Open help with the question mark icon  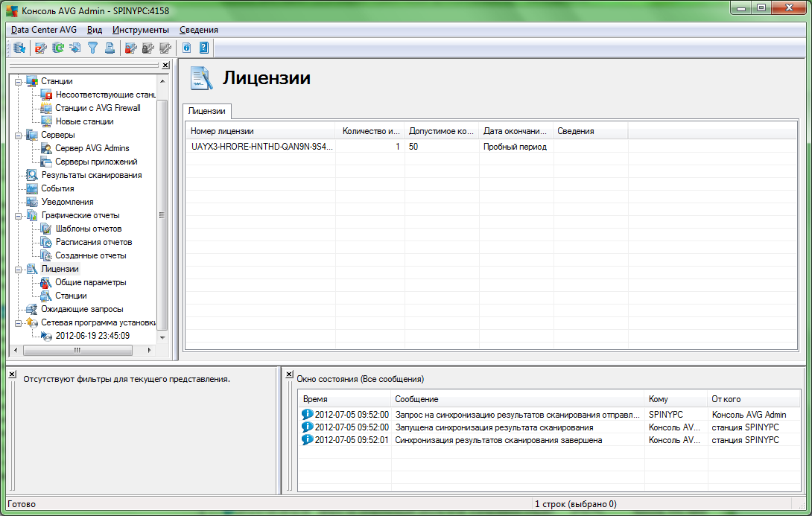[204, 48]
